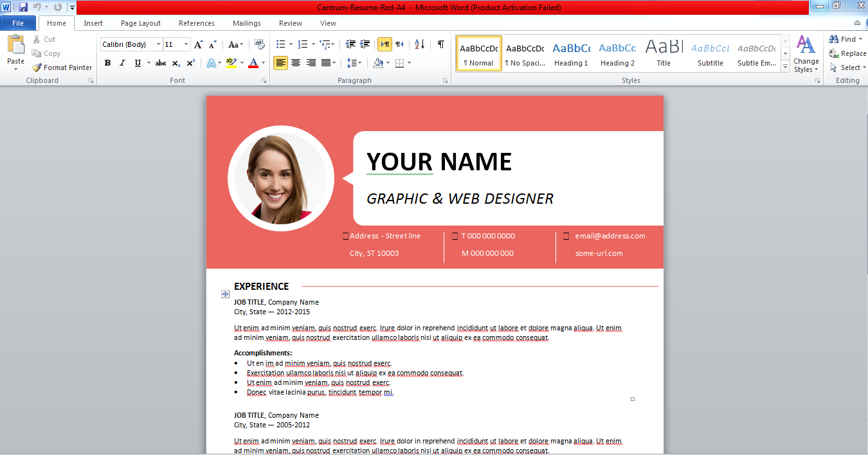Justify the paragraph text

click(326, 63)
